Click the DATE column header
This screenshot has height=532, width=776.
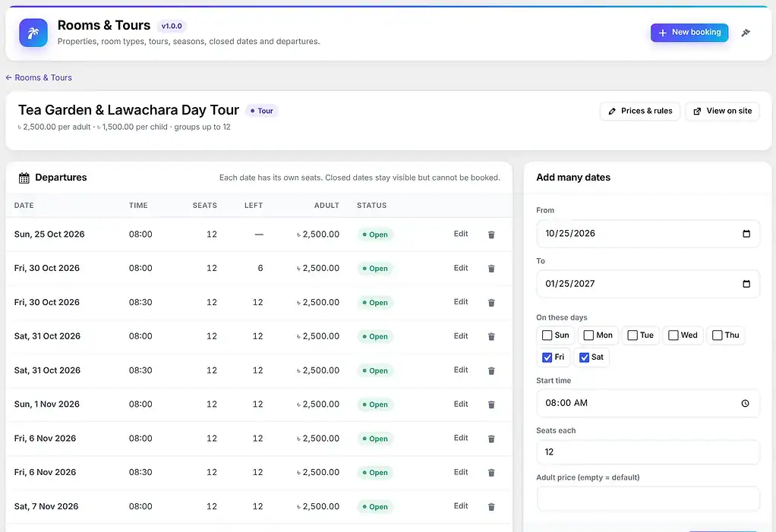point(24,206)
